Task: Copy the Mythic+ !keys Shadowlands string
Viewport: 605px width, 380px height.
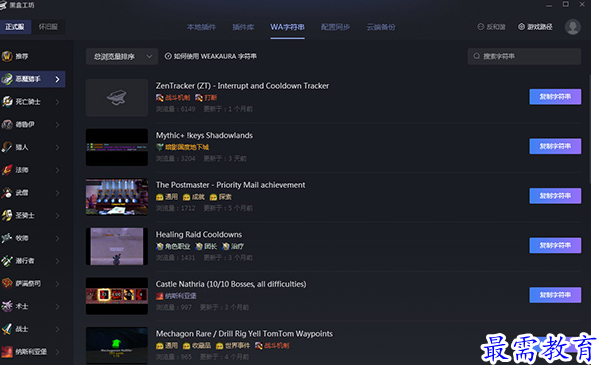Action: (555, 147)
